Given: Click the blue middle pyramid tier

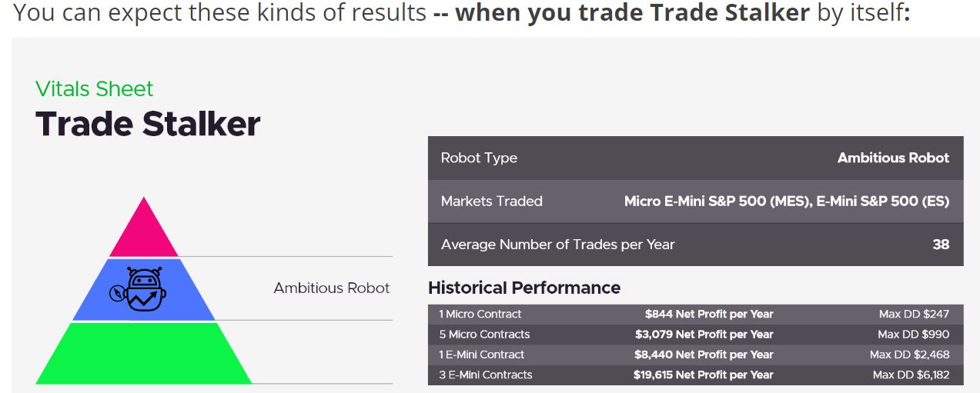Looking at the screenshot, I should pyautogui.click(x=144, y=289).
